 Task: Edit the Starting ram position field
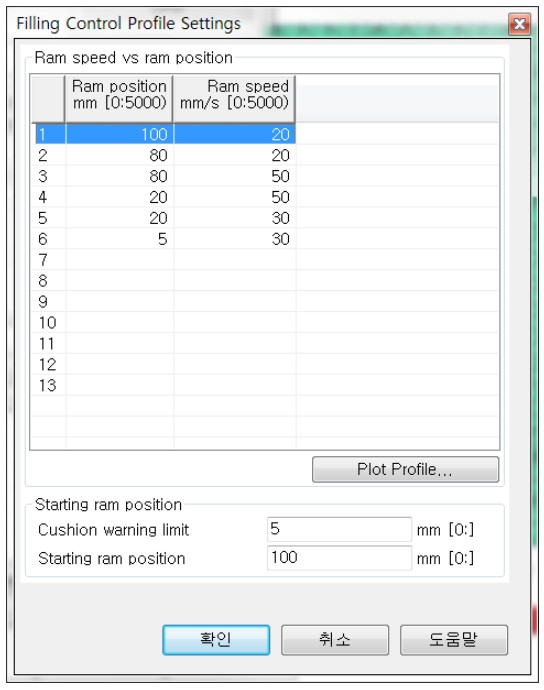click(x=339, y=558)
